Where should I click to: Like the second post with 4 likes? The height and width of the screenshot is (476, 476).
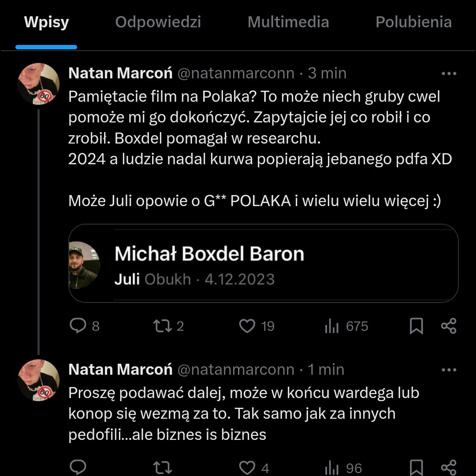coord(247,467)
